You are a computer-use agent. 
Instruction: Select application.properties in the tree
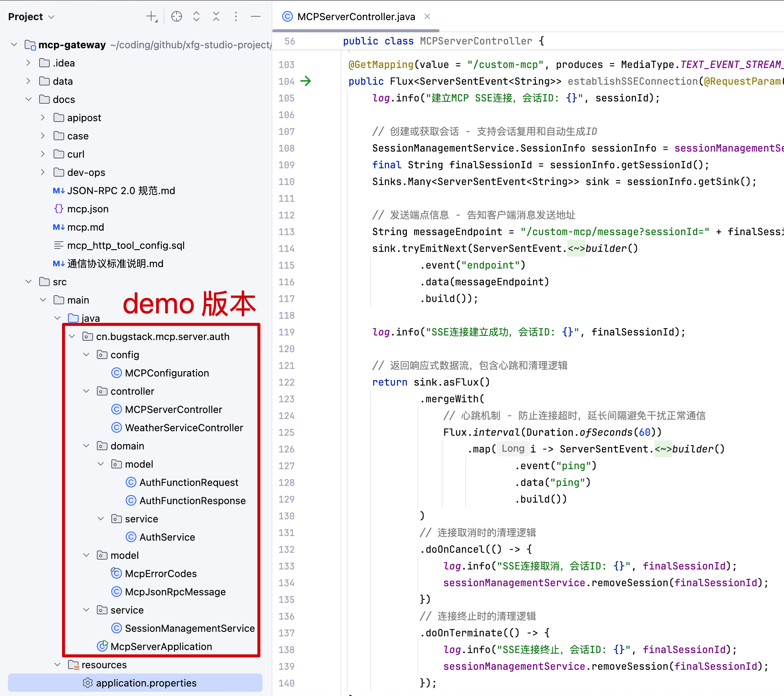click(x=146, y=683)
